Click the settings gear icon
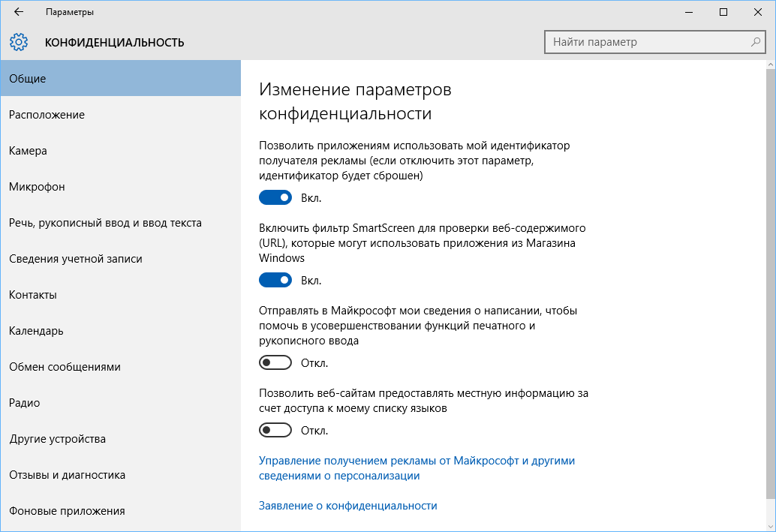Image resolution: width=776 pixels, height=532 pixels. [19, 42]
